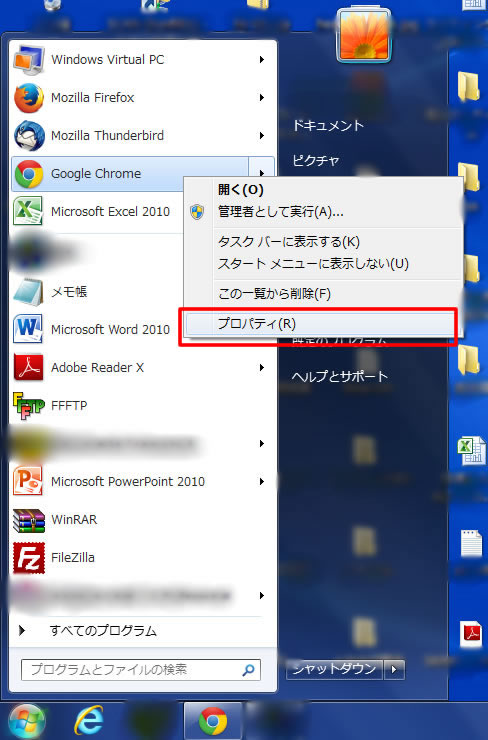The width and height of the screenshot is (488, 740).
Task: Expand Mozilla Firefox jump list arrow
Action: [261, 98]
